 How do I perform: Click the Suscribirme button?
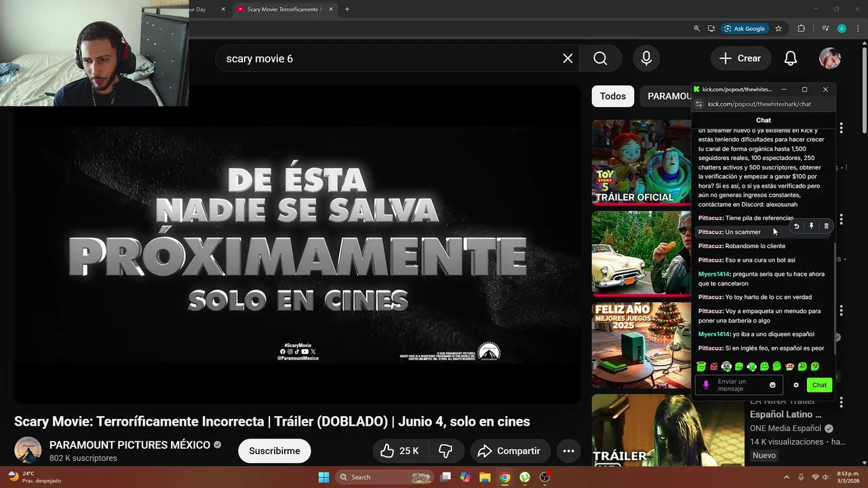pyautogui.click(x=275, y=451)
